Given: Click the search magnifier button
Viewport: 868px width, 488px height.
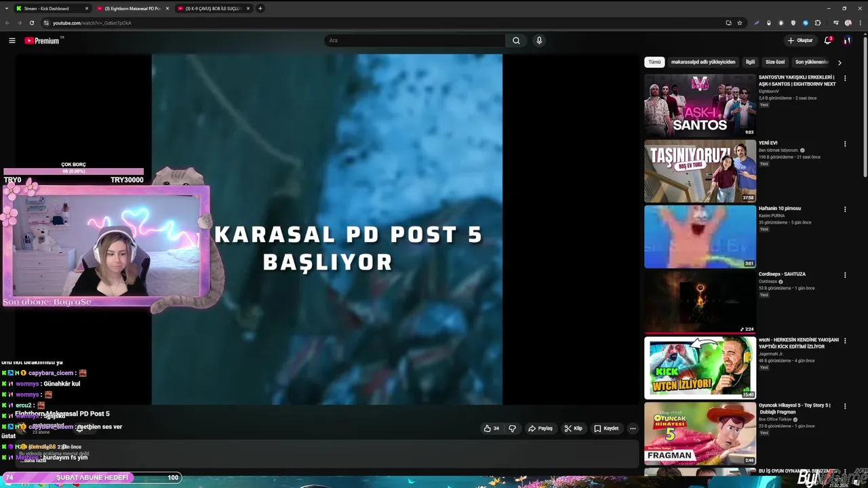Looking at the screenshot, I should (516, 41).
